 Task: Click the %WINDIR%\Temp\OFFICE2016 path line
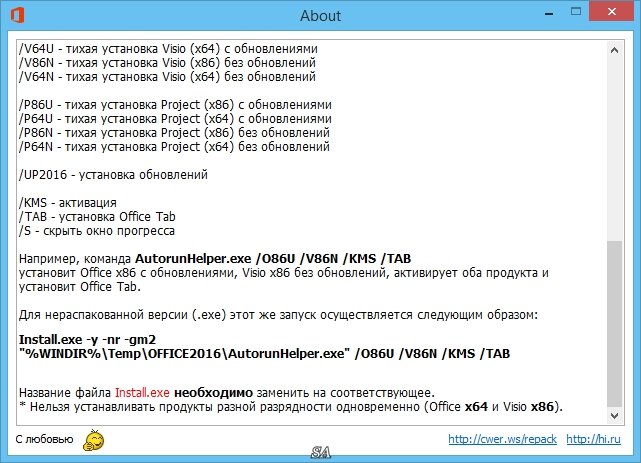click(264, 353)
